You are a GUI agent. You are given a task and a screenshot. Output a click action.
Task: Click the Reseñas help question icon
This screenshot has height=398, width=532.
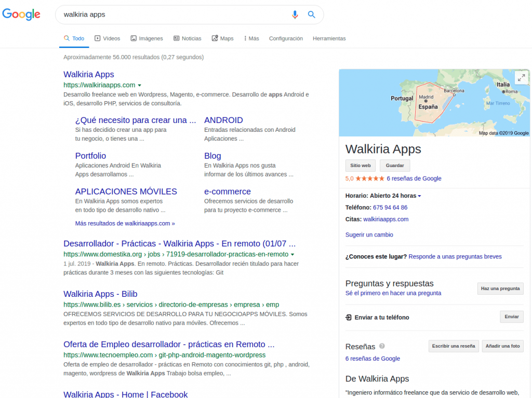click(382, 346)
